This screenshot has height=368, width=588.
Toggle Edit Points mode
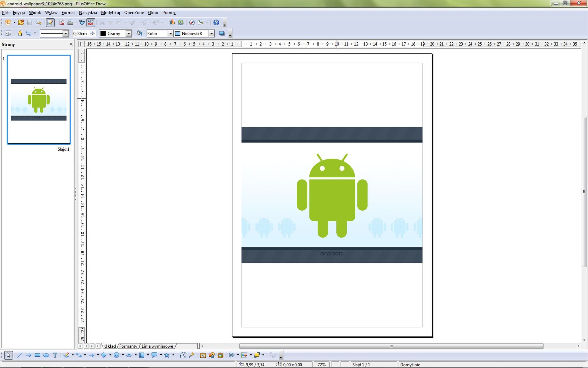(x=182, y=355)
